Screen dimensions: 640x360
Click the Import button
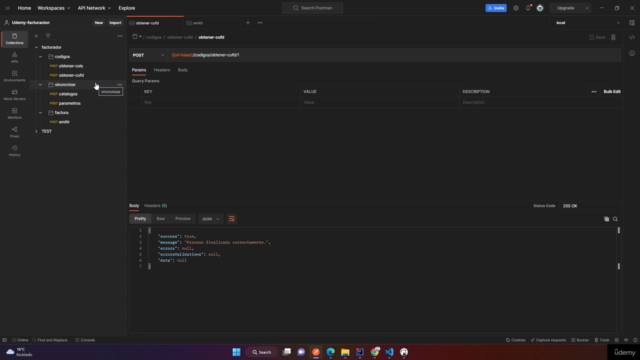[x=115, y=23]
